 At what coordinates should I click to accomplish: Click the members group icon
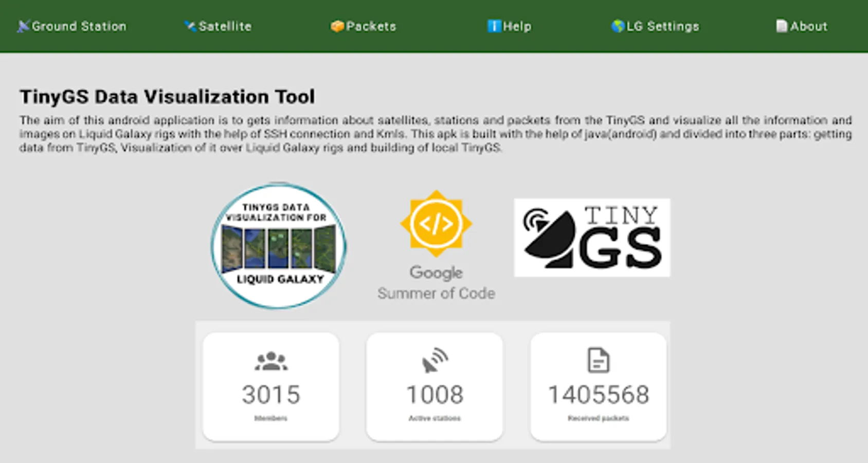(271, 361)
